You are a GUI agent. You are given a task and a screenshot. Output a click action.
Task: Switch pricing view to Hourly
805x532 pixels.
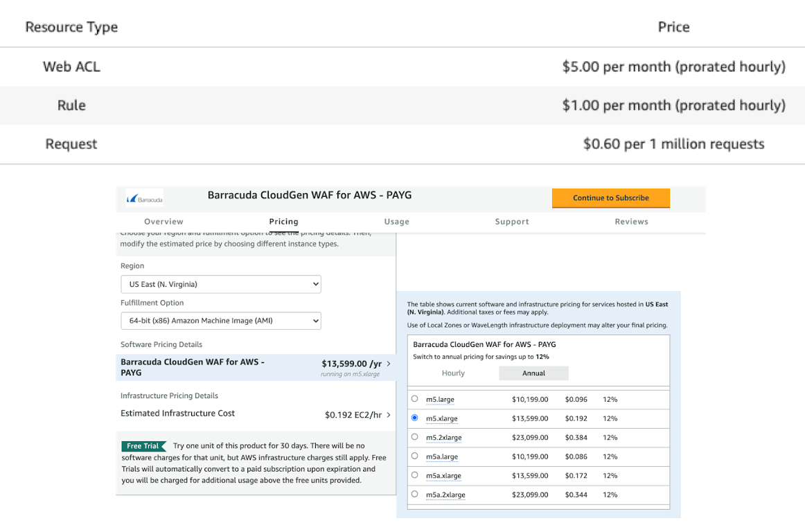click(453, 373)
